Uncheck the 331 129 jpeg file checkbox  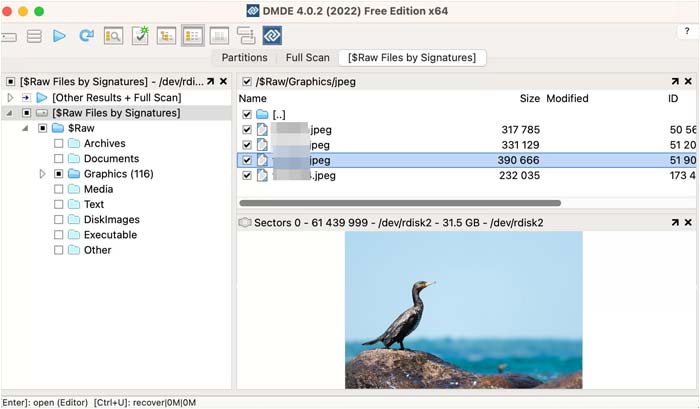pos(247,145)
